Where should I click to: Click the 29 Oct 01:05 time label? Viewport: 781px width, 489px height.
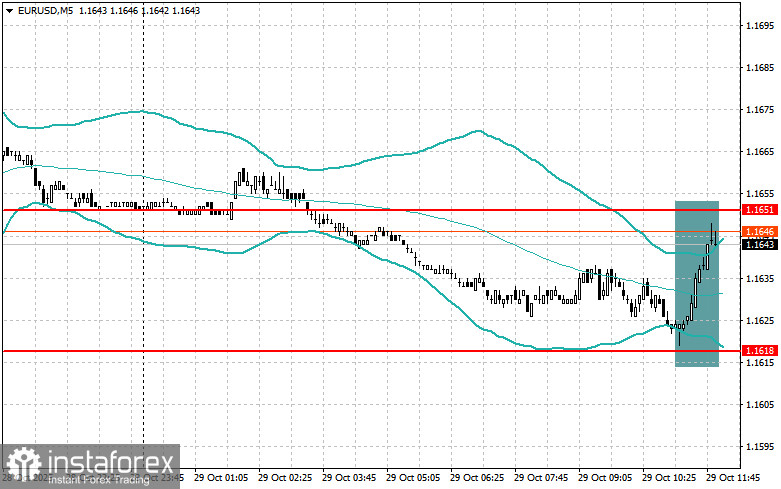point(221,478)
